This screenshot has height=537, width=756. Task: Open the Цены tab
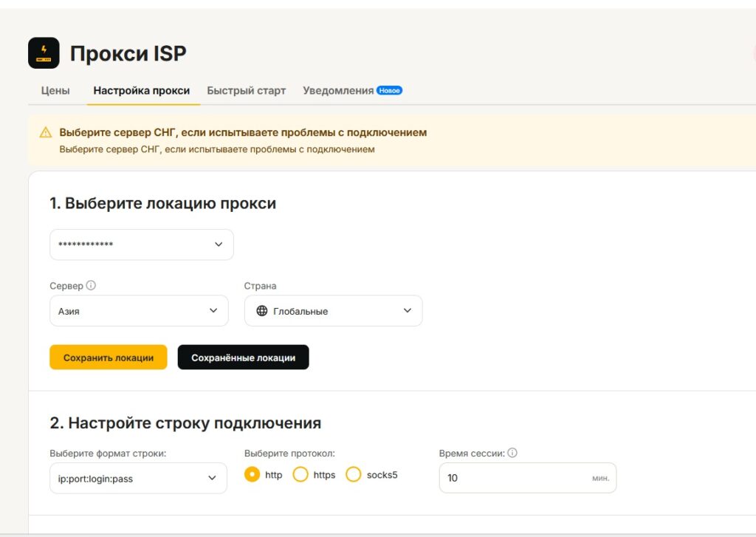[55, 91]
